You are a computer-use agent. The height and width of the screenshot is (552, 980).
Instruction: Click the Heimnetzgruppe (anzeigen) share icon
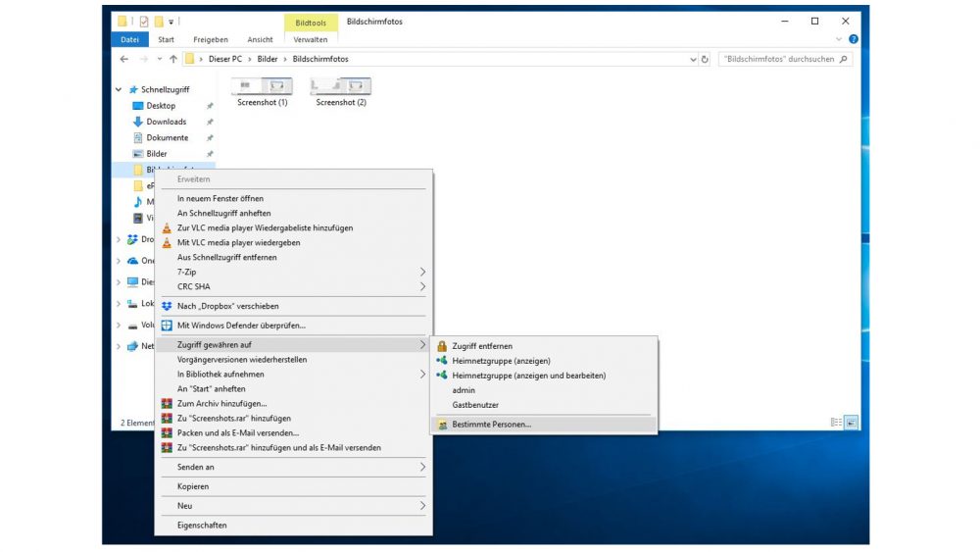coord(442,361)
